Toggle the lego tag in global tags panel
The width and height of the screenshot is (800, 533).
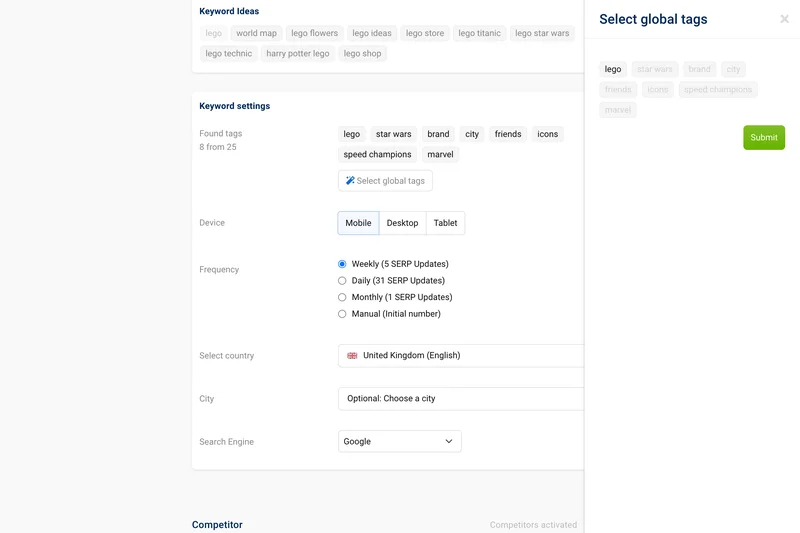click(613, 70)
